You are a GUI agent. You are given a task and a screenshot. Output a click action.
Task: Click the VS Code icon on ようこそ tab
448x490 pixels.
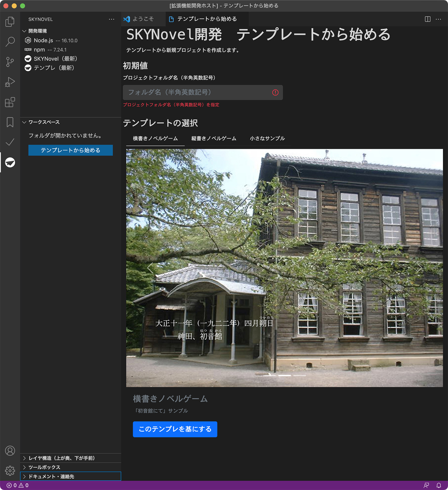coord(127,19)
